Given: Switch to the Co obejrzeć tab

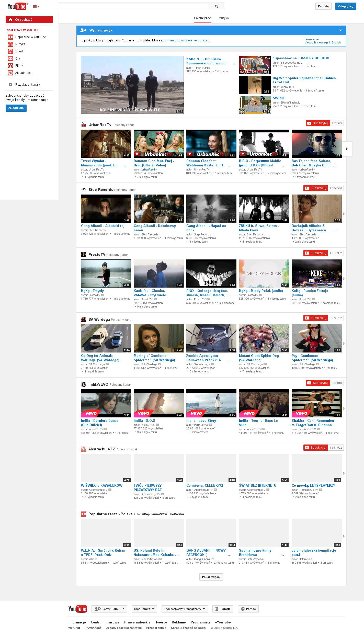Looking at the screenshot, I should [x=202, y=18].
